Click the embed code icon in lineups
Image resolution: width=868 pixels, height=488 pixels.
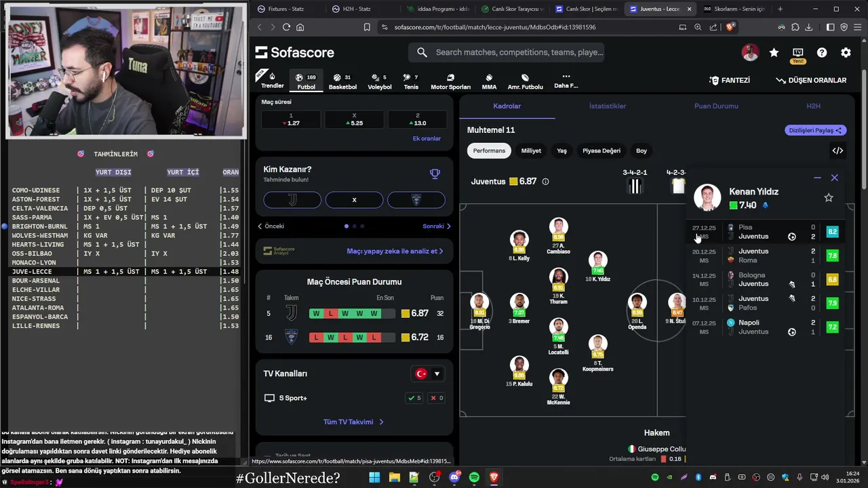837,150
